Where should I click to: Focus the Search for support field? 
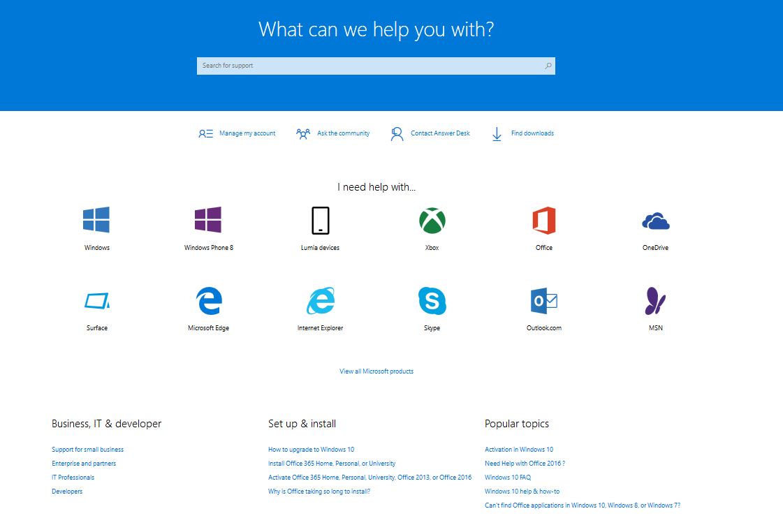pos(376,66)
